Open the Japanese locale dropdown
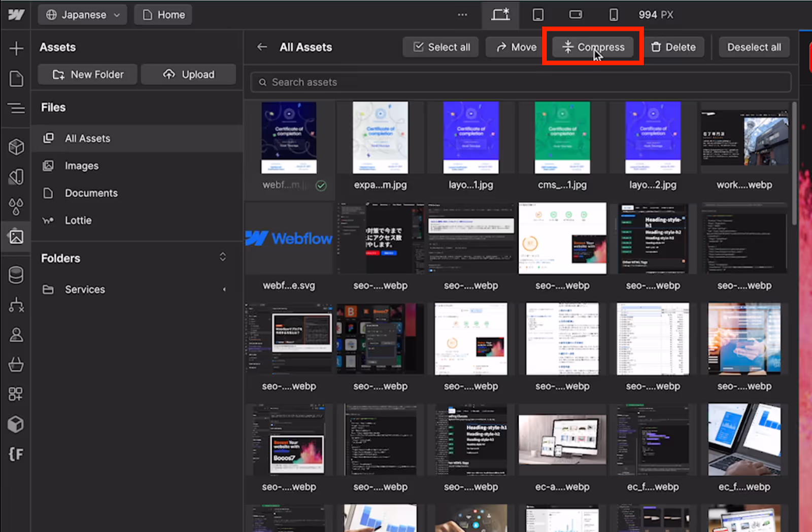812x532 pixels. pyautogui.click(x=83, y=15)
